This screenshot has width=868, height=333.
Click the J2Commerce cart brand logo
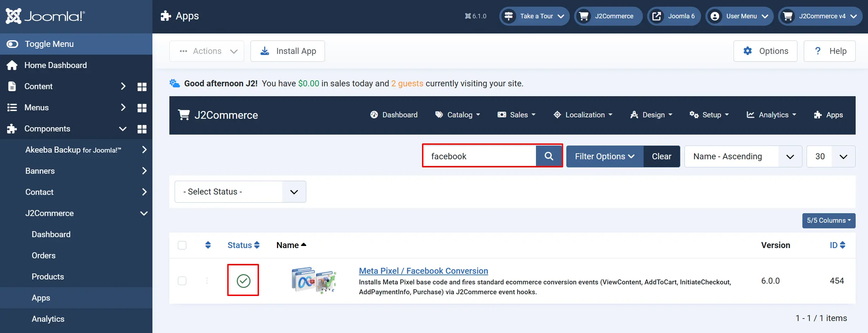(x=218, y=115)
